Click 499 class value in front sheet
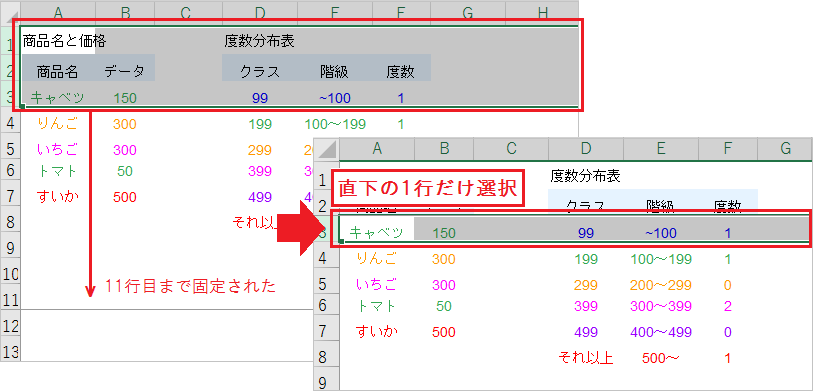The image size is (813, 392). tap(586, 332)
